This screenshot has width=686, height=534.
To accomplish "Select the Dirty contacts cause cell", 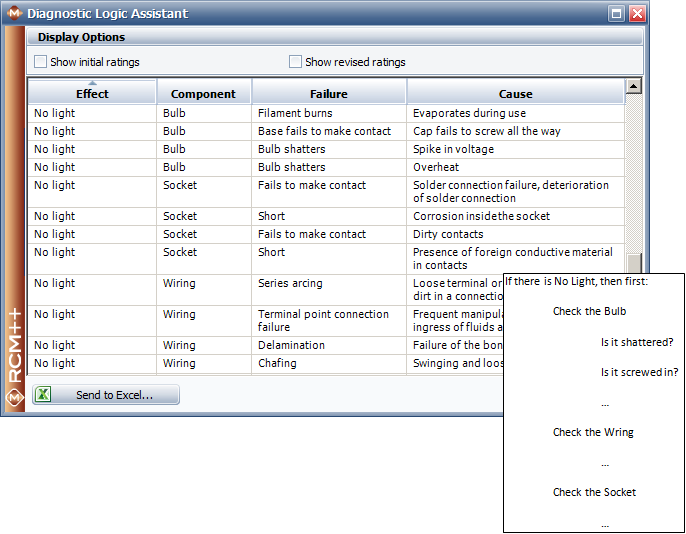I will click(x=448, y=234).
